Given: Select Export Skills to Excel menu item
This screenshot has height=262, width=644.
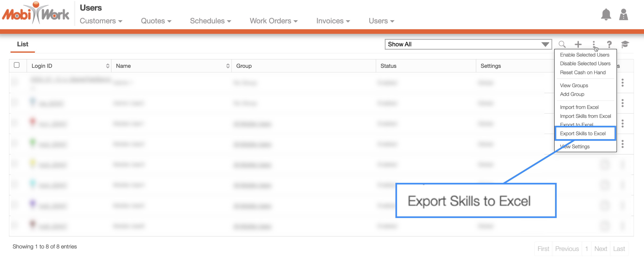Looking at the screenshot, I should click(x=582, y=133).
